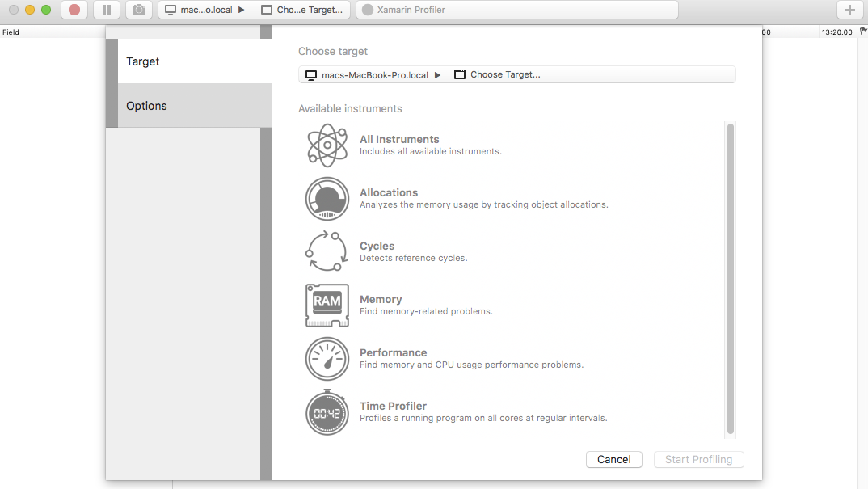Switch to the Options tab

pos(195,106)
